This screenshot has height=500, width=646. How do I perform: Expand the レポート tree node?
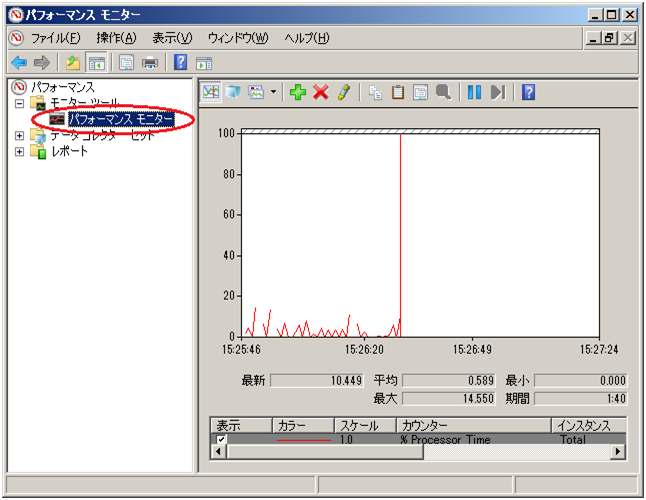(19, 151)
